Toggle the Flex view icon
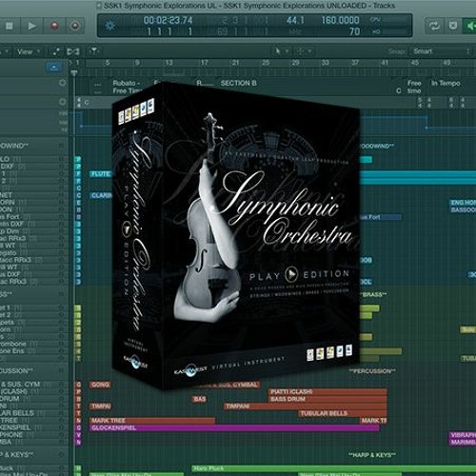Viewport: 476px width, 476px height. [73, 51]
